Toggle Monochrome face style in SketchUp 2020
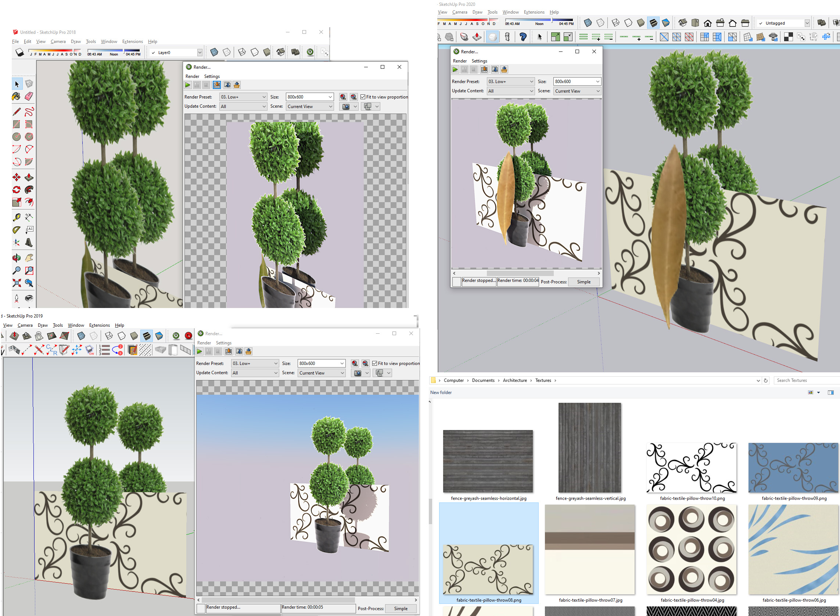This screenshot has height=616, width=840. [x=666, y=23]
